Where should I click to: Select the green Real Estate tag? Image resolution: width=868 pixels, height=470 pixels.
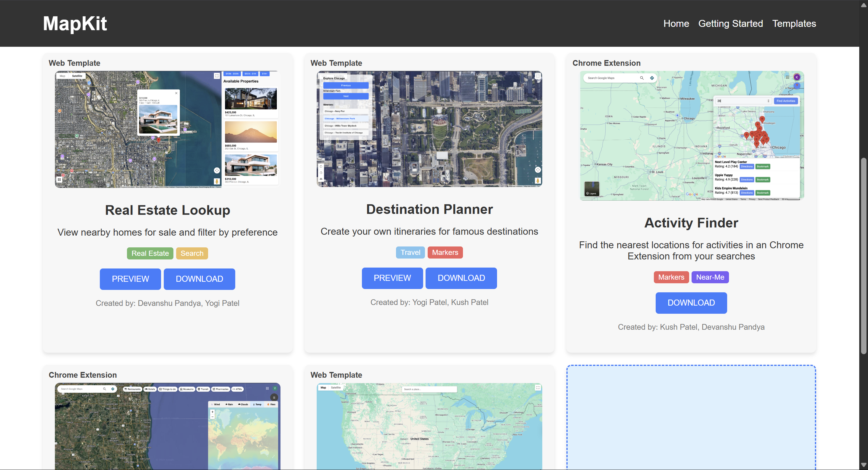150,253
